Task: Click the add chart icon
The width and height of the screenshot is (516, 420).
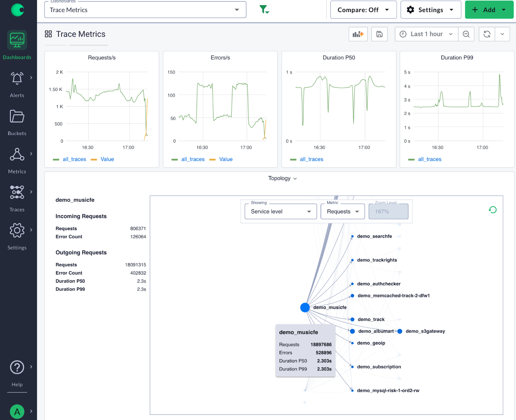Action: tap(358, 34)
